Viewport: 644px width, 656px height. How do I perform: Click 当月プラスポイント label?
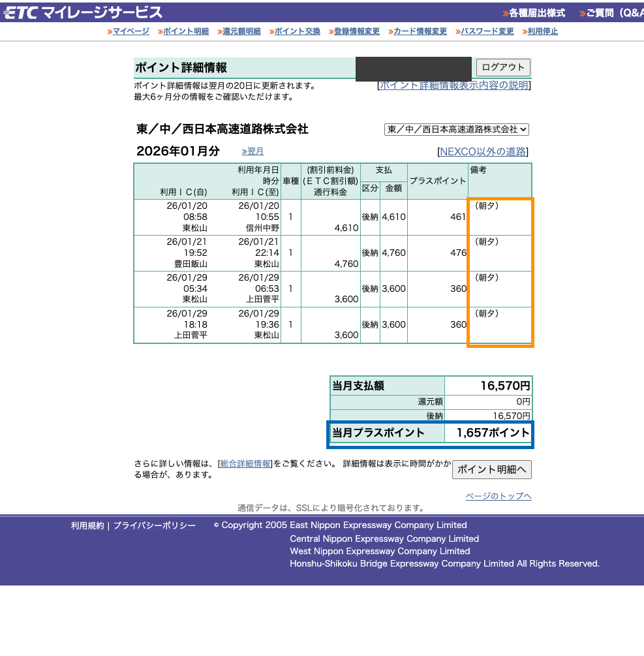pos(378,433)
